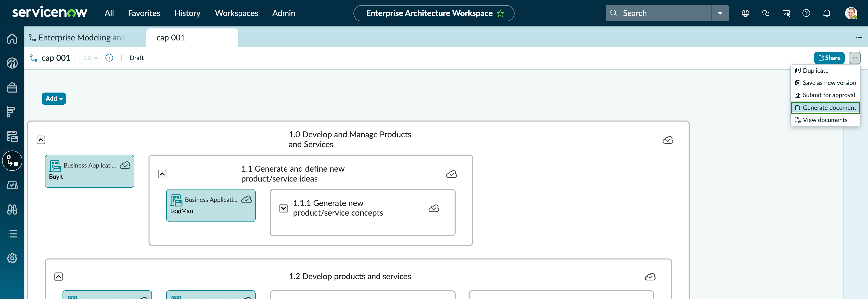Open the Admin menu
This screenshot has width=868, height=299.
click(x=284, y=13)
